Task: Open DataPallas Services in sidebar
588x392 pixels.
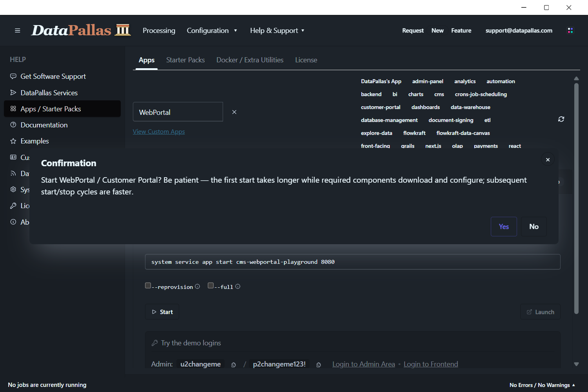Action: 62,93
